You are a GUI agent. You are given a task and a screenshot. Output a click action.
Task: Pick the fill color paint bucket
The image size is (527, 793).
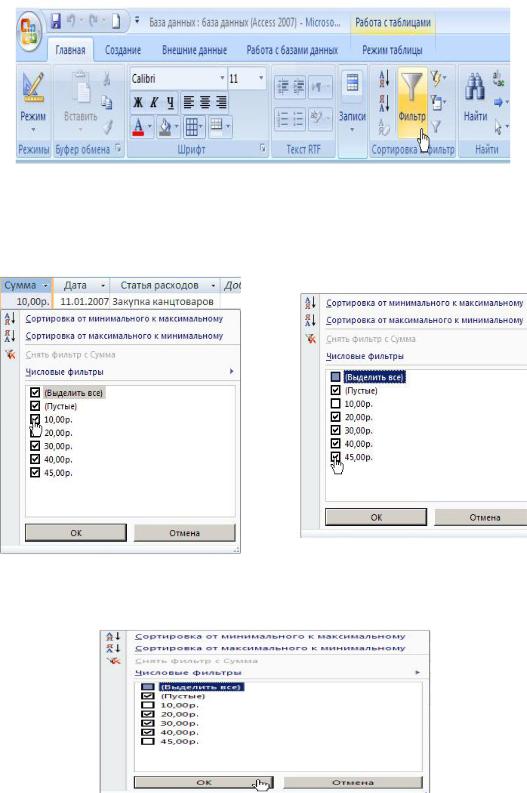(x=165, y=126)
